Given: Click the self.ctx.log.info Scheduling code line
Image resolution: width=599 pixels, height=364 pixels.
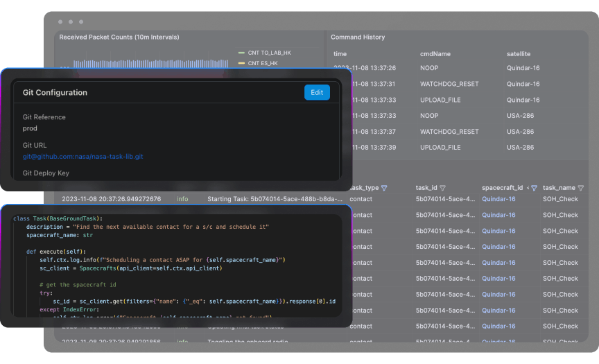Looking at the screenshot, I should tap(162, 260).
